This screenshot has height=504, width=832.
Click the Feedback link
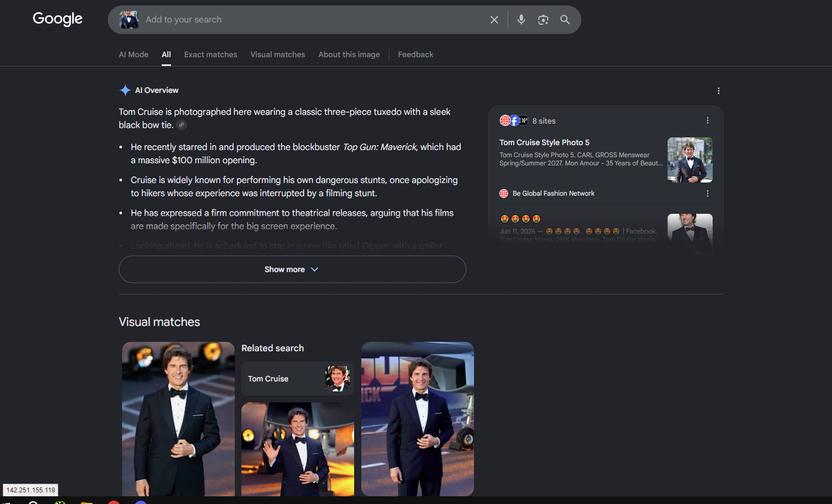pyautogui.click(x=416, y=54)
